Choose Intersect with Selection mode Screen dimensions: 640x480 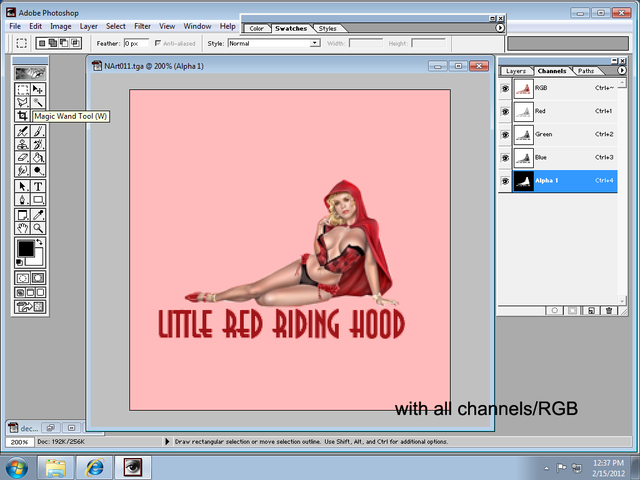pyautogui.click(x=76, y=43)
